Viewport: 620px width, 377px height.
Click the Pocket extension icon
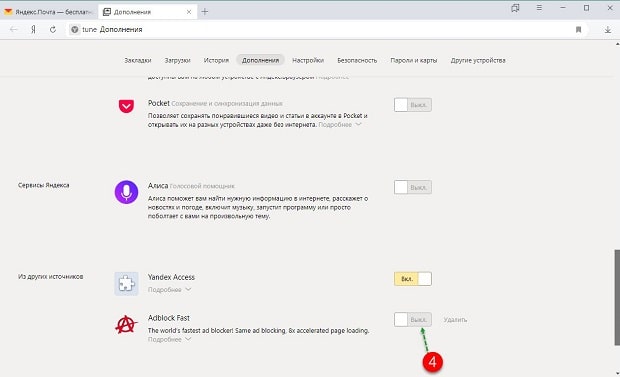click(x=126, y=106)
